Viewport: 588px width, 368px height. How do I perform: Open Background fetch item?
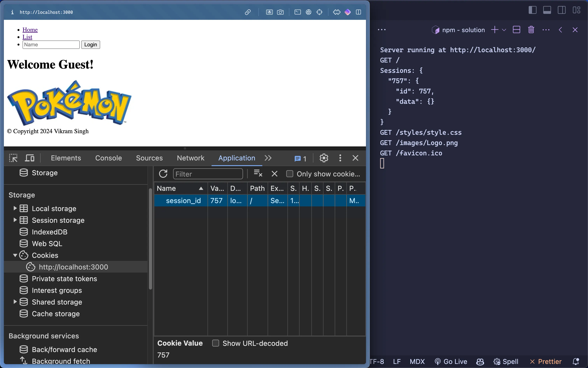click(x=61, y=361)
